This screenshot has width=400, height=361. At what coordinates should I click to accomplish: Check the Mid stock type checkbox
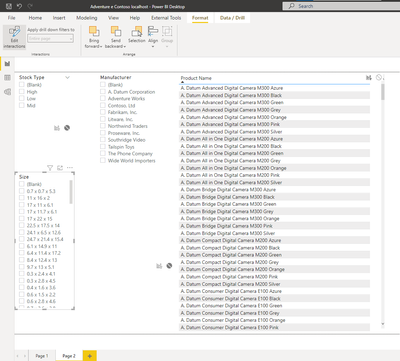22,105
